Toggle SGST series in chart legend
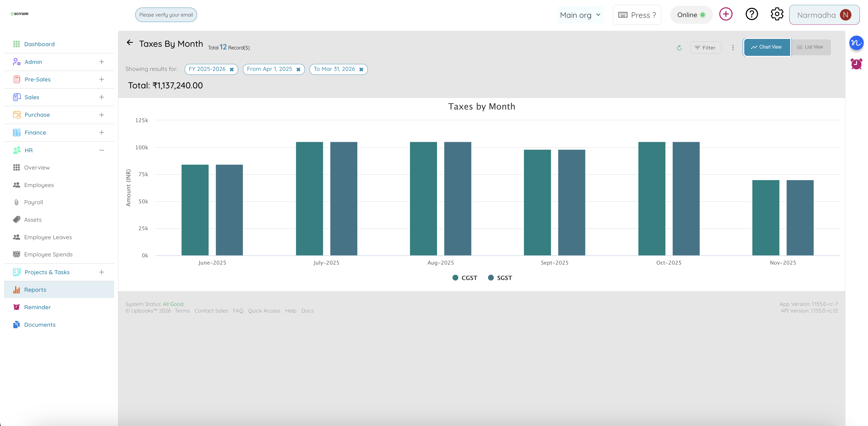The image size is (868, 426). 500,278
